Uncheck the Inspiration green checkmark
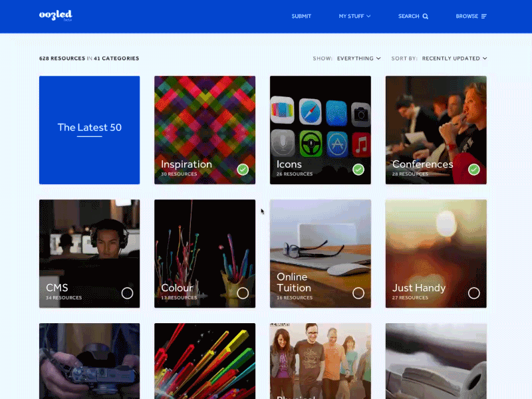Image resolution: width=532 pixels, height=399 pixels. [x=243, y=170]
